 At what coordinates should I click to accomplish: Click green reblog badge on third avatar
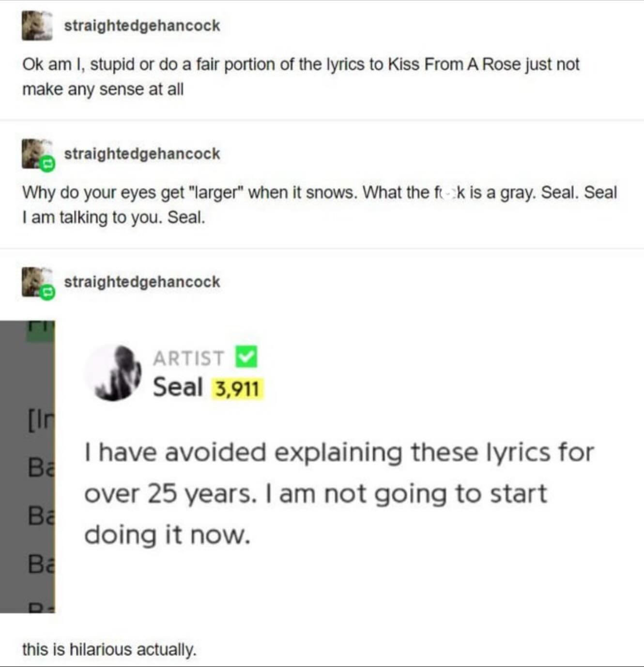coord(47,293)
